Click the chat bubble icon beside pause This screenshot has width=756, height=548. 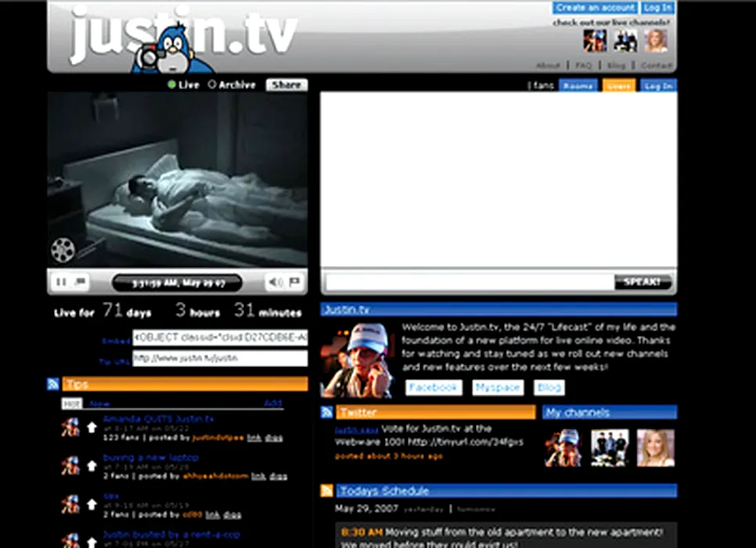point(81,282)
